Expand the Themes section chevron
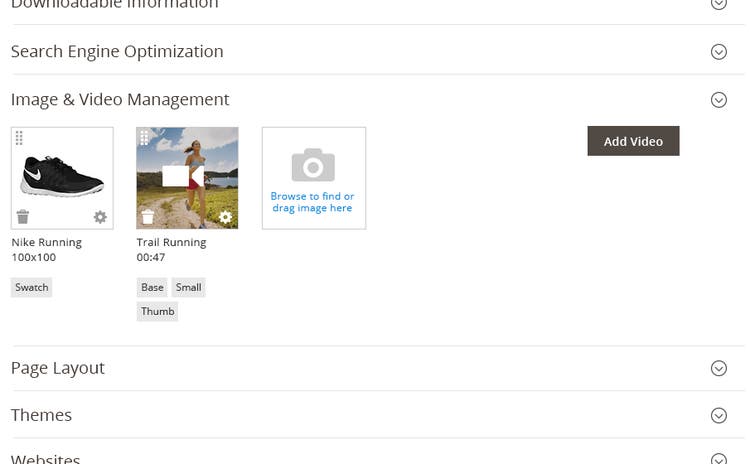 718,415
